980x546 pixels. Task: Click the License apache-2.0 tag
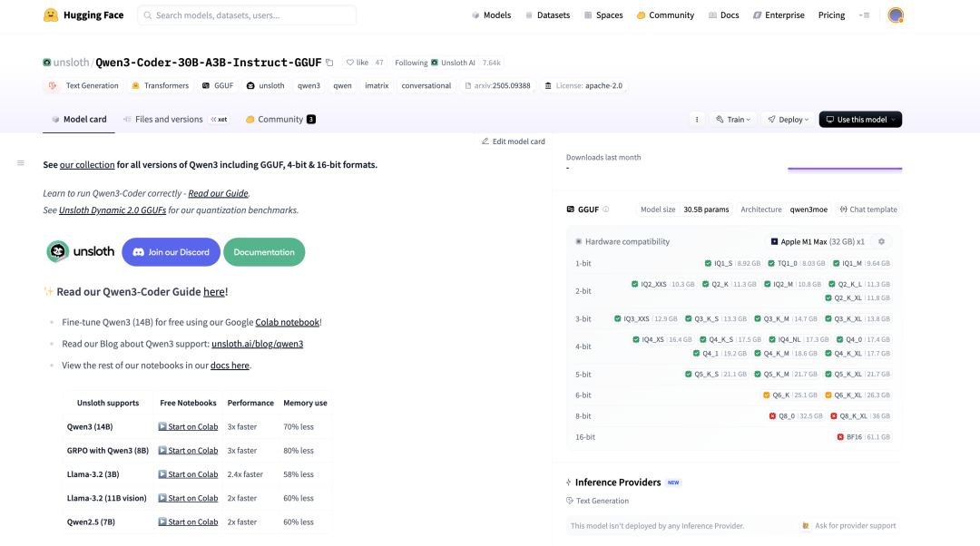pyautogui.click(x=583, y=85)
